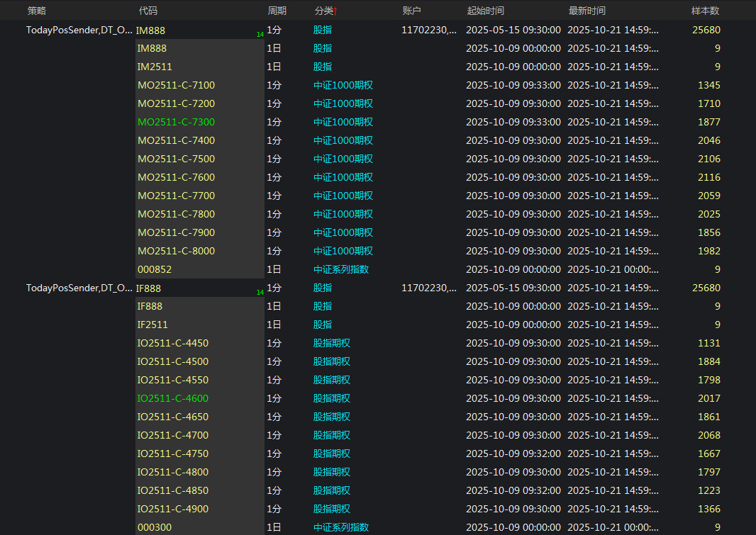This screenshot has height=535, width=756.
Task: Select the 000852 index code
Action: pyautogui.click(x=155, y=269)
